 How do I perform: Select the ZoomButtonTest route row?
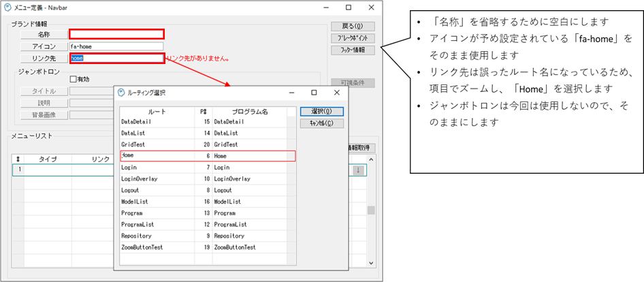(x=208, y=247)
